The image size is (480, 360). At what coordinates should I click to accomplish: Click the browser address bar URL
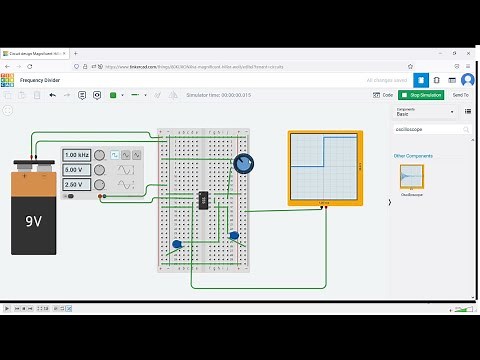(x=194, y=67)
